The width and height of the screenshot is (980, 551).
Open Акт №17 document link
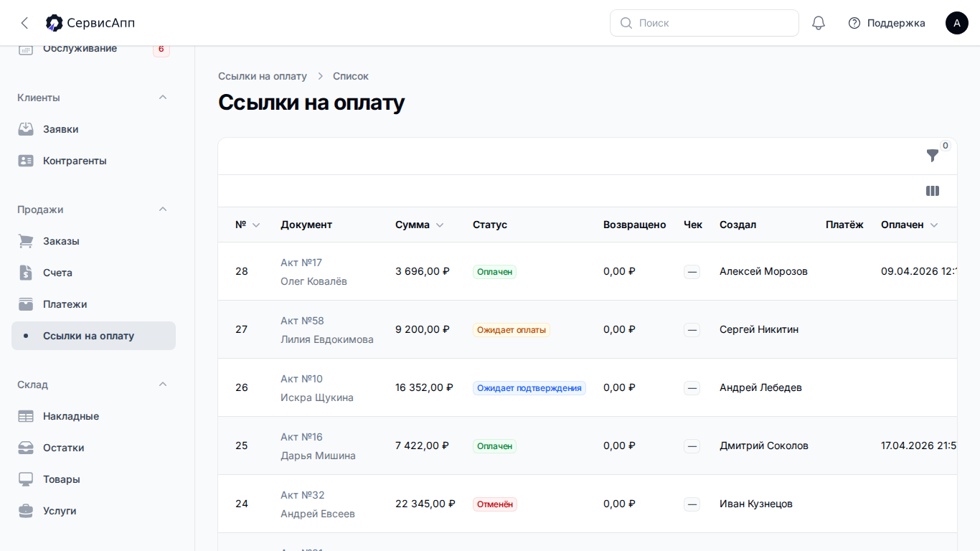click(x=301, y=263)
